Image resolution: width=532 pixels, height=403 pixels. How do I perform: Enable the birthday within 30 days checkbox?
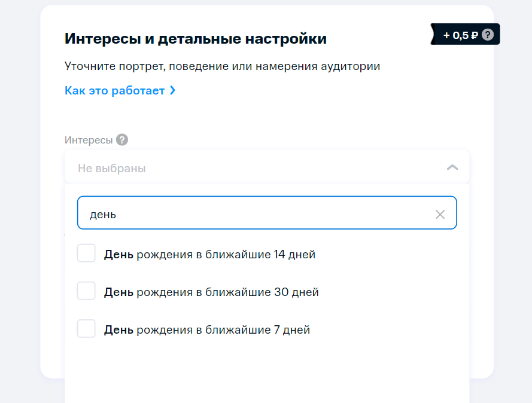pos(86,291)
